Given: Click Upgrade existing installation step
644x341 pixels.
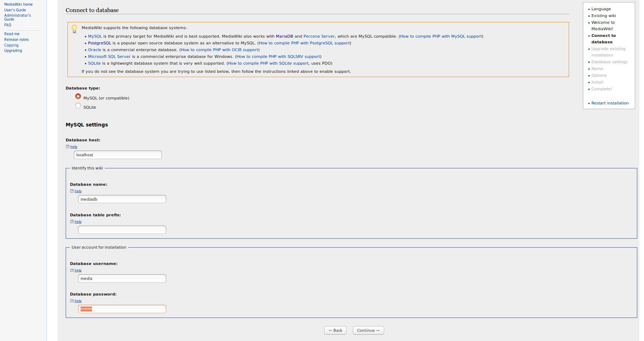Looking at the screenshot, I should coord(608,52).
